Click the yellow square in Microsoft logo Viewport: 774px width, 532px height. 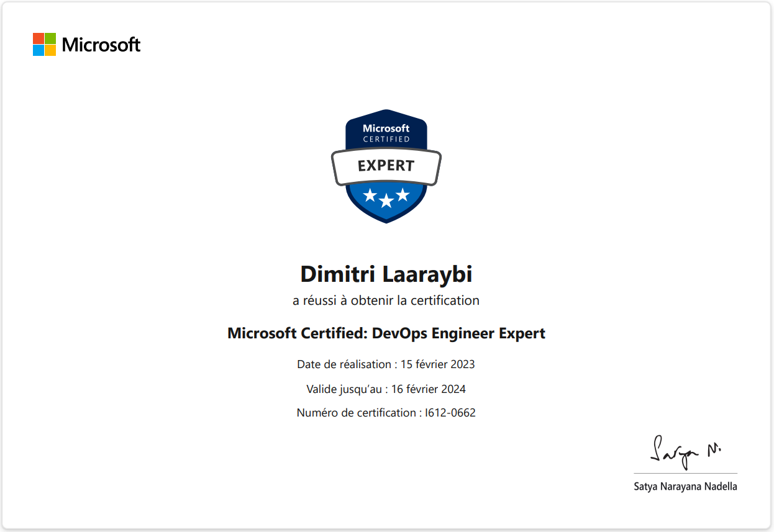(x=50, y=50)
